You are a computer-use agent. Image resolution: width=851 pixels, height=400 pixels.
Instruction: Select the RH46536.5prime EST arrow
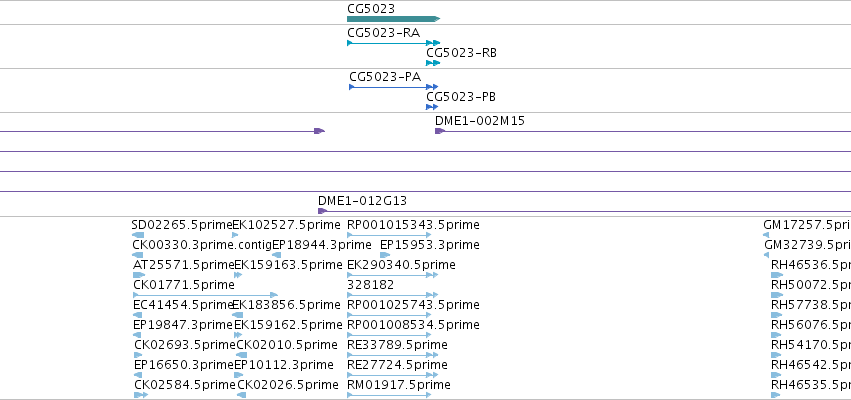(x=777, y=275)
